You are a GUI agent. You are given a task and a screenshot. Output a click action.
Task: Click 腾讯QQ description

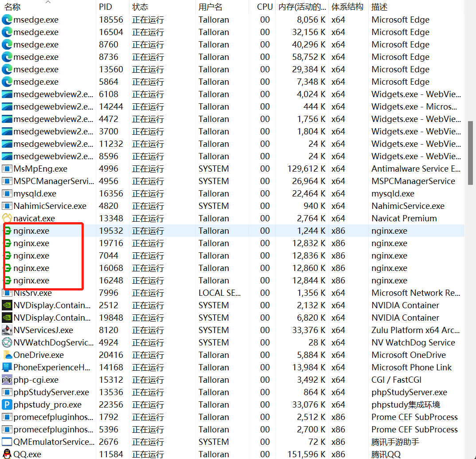(x=386, y=455)
